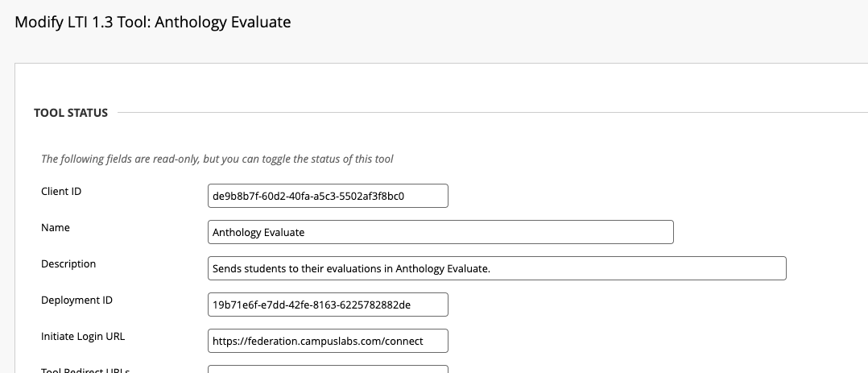Click the Name field containing Anthology Evaluate
Image resolution: width=868 pixels, height=373 pixels.
(440, 232)
